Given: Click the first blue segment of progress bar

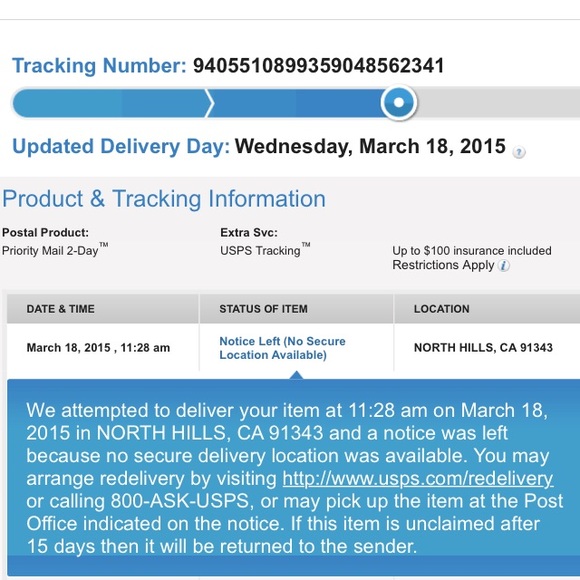Looking at the screenshot, I should 109,103.
